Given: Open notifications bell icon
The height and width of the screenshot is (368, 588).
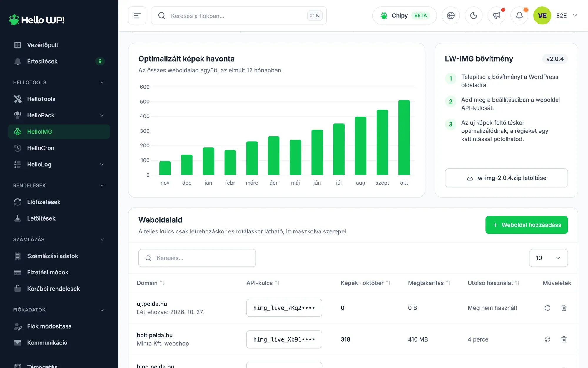Looking at the screenshot, I should 519,16.
